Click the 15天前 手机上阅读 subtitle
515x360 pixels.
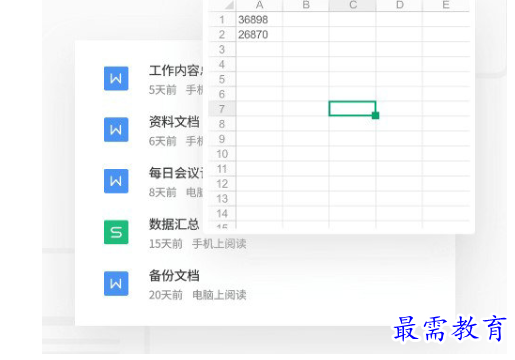[x=198, y=244]
